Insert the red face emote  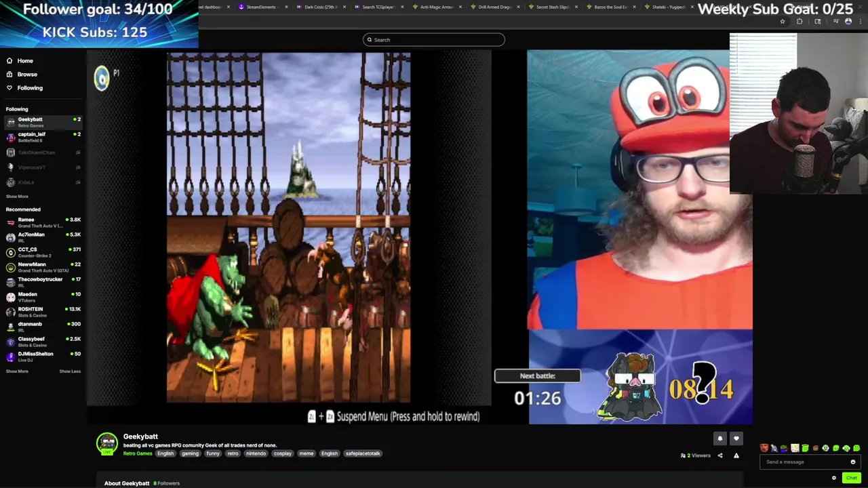[x=764, y=448]
